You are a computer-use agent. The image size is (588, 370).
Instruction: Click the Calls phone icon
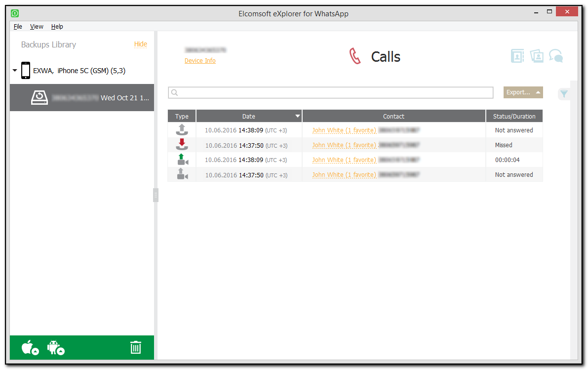pyautogui.click(x=354, y=56)
